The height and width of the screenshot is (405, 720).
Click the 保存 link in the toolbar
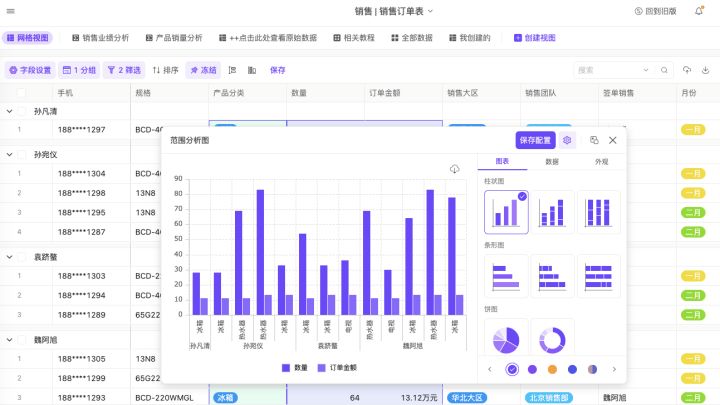pos(277,70)
